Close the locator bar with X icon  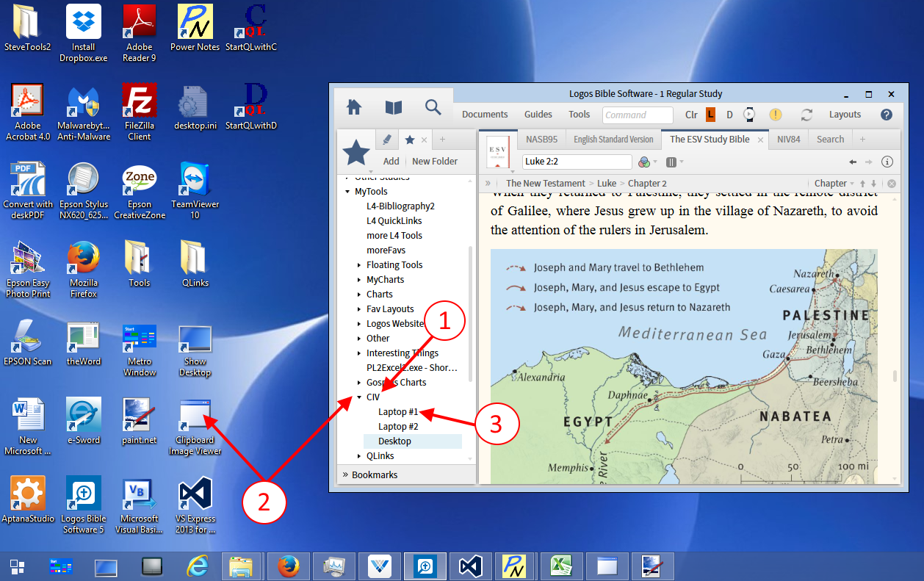click(892, 184)
